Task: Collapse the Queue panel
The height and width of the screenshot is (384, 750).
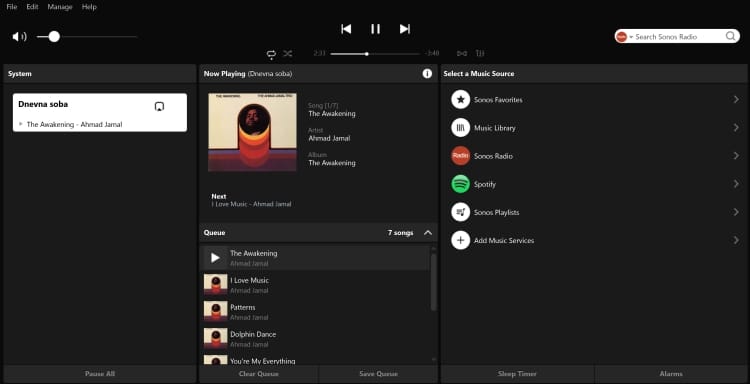Action: click(x=428, y=233)
